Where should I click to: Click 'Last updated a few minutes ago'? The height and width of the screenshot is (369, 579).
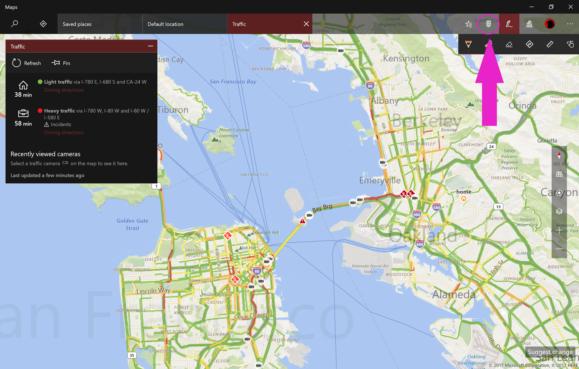pyautogui.click(x=47, y=175)
